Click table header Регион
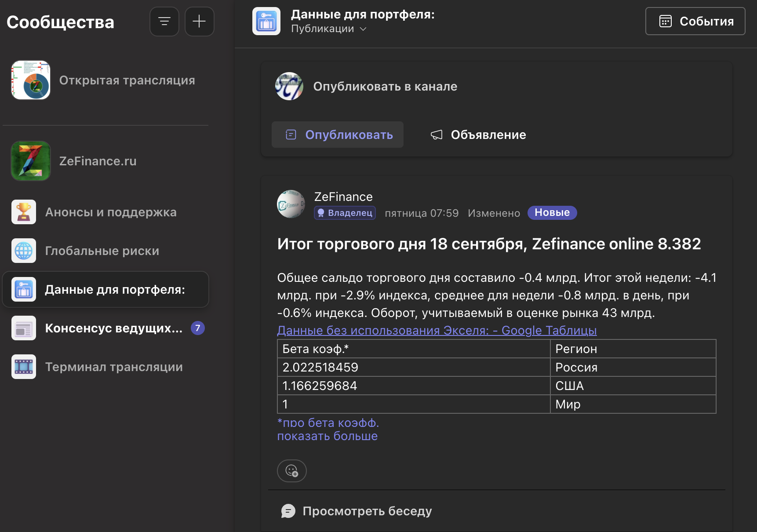Screen dimensions: 757x532 tap(633, 349)
